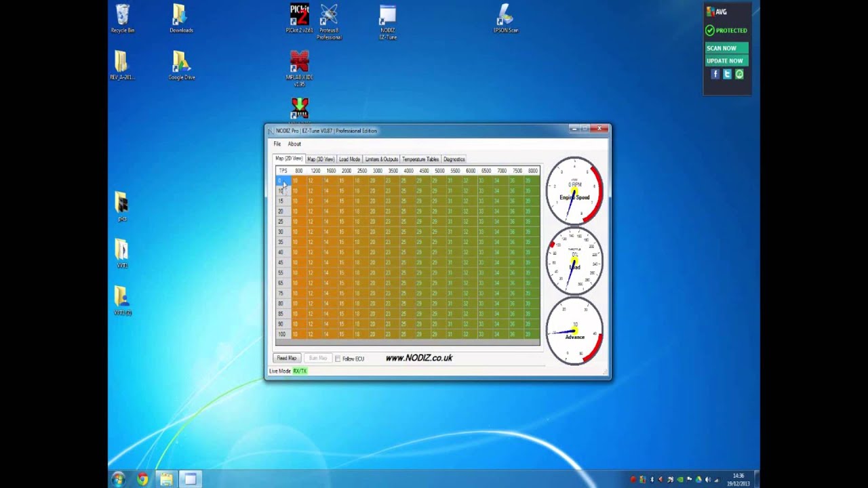Click NVIDIA tray icon

tap(680, 480)
